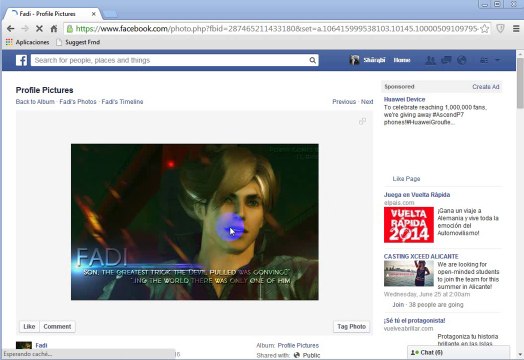524x360 pixels.
Task: Click the browser forward arrow
Action: click(x=25, y=29)
